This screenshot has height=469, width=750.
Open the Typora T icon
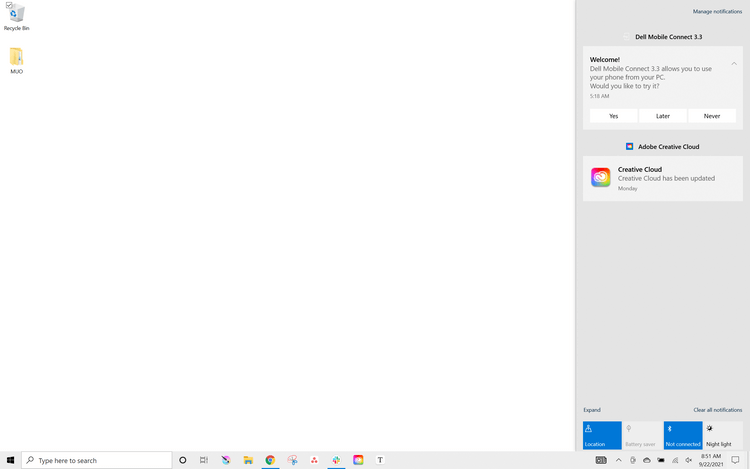(380, 460)
